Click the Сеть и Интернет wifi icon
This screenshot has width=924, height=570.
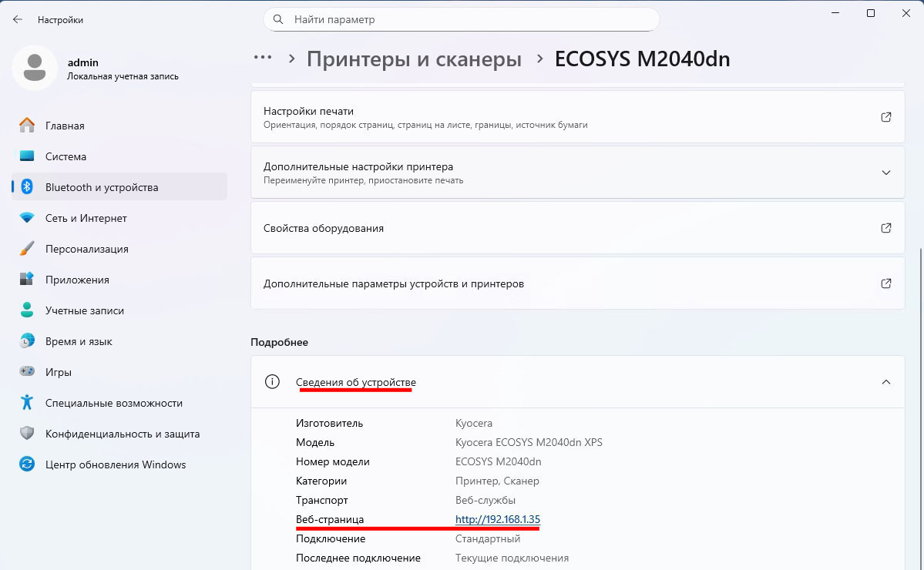pyautogui.click(x=27, y=218)
